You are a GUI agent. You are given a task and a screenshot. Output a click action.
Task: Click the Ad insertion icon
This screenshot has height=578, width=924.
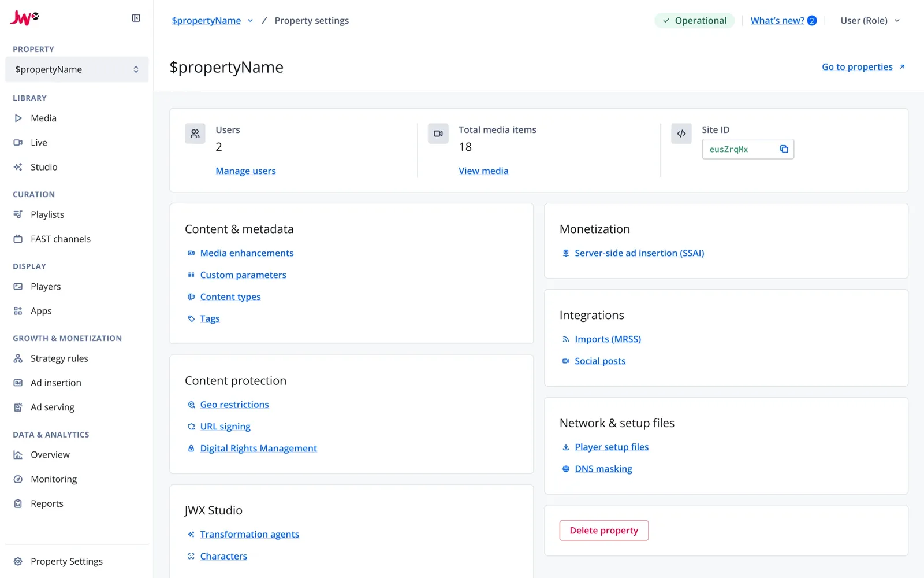coord(18,383)
